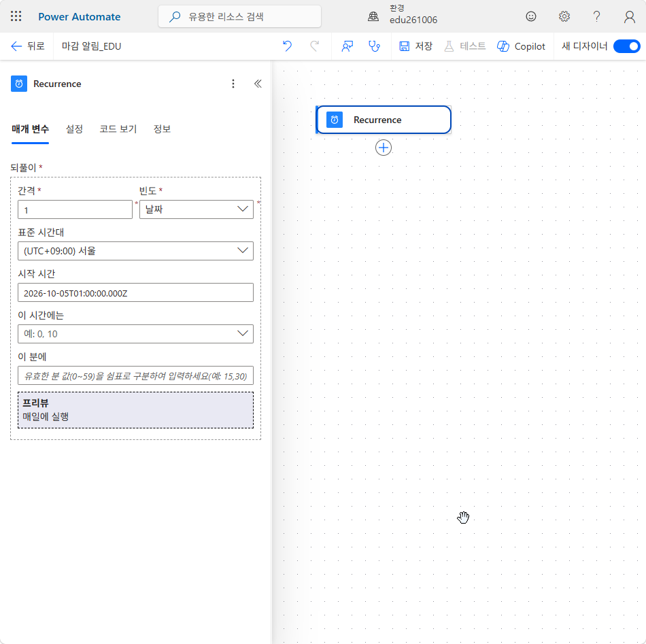Open the 빈도 frequency dropdown

pyautogui.click(x=197, y=209)
